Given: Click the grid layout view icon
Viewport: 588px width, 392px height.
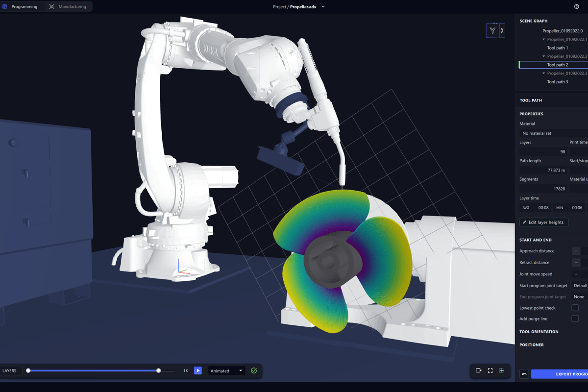Looking at the screenshot, I should tap(502, 371).
